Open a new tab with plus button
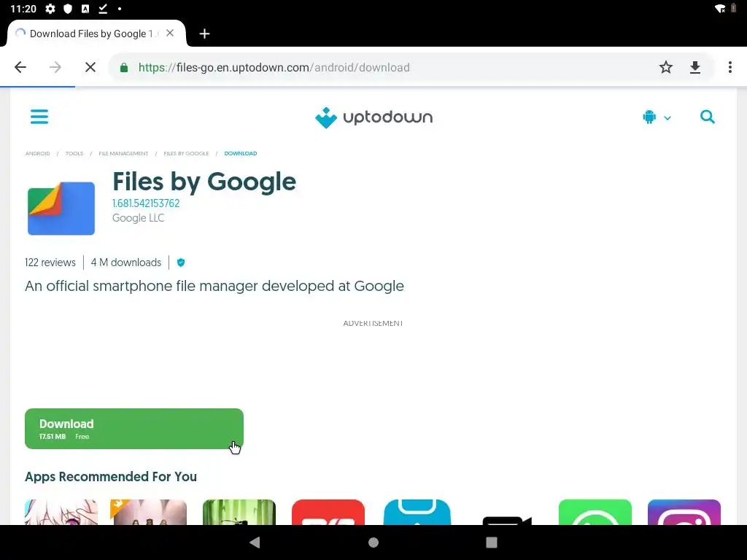The height and width of the screenshot is (560, 747). coord(204,34)
